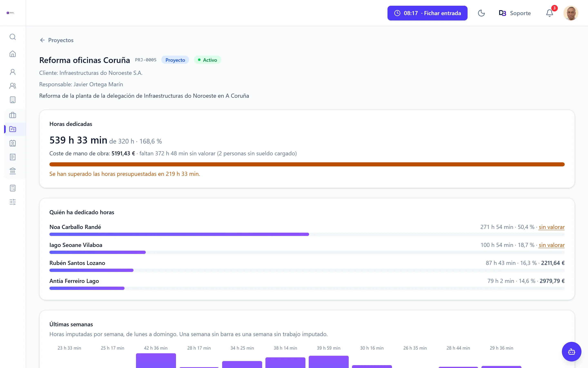Viewport: 588px width, 368px height.
Task: Open the single person profile sidebar icon
Action: pyautogui.click(x=13, y=72)
